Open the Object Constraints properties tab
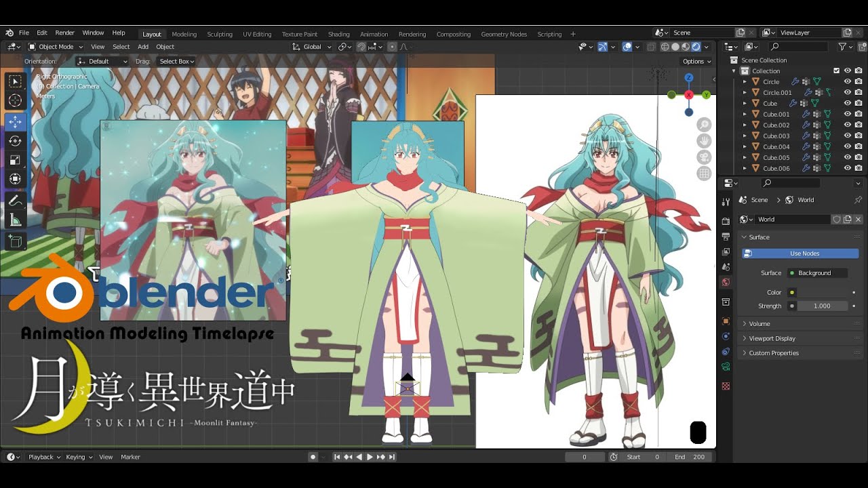This screenshot has width=868, height=488. pos(726,352)
